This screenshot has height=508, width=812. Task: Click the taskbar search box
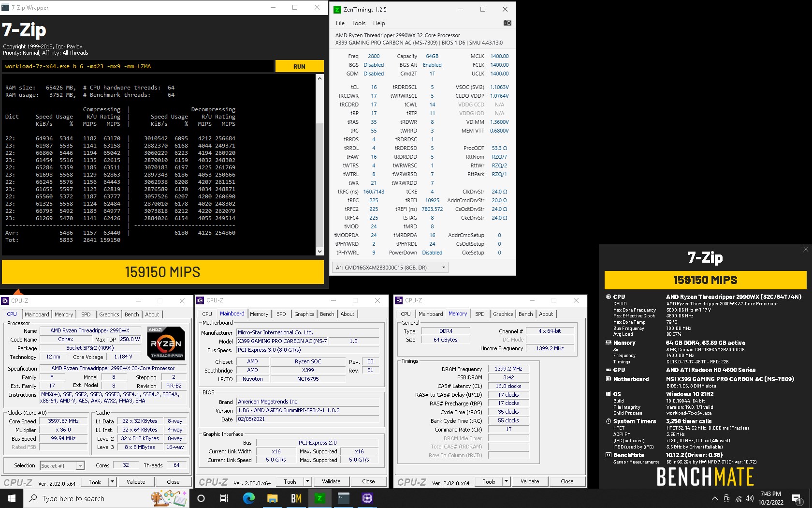point(106,498)
